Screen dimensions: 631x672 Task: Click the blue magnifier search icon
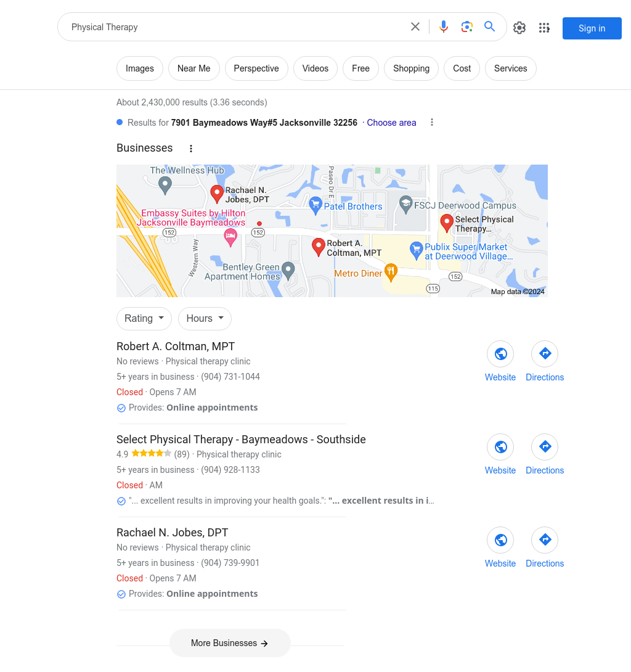pyautogui.click(x=489, y=27)
